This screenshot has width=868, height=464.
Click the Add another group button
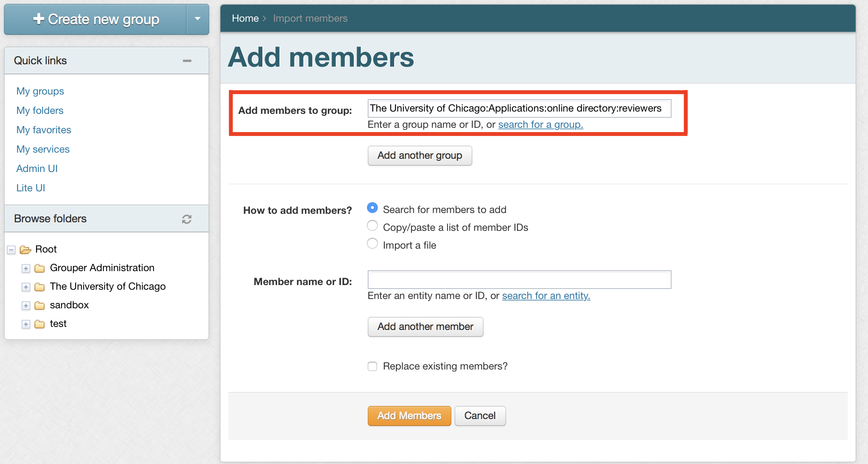(420, 156)
